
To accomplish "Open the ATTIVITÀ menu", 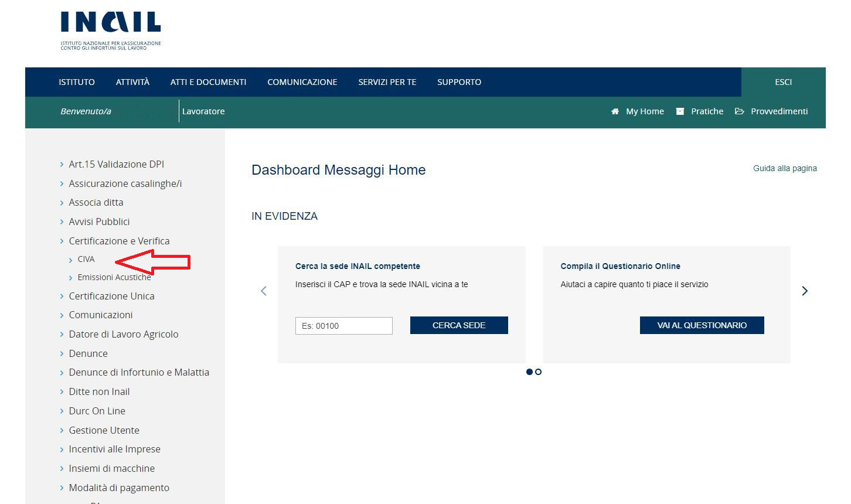I will pos(132,82).
